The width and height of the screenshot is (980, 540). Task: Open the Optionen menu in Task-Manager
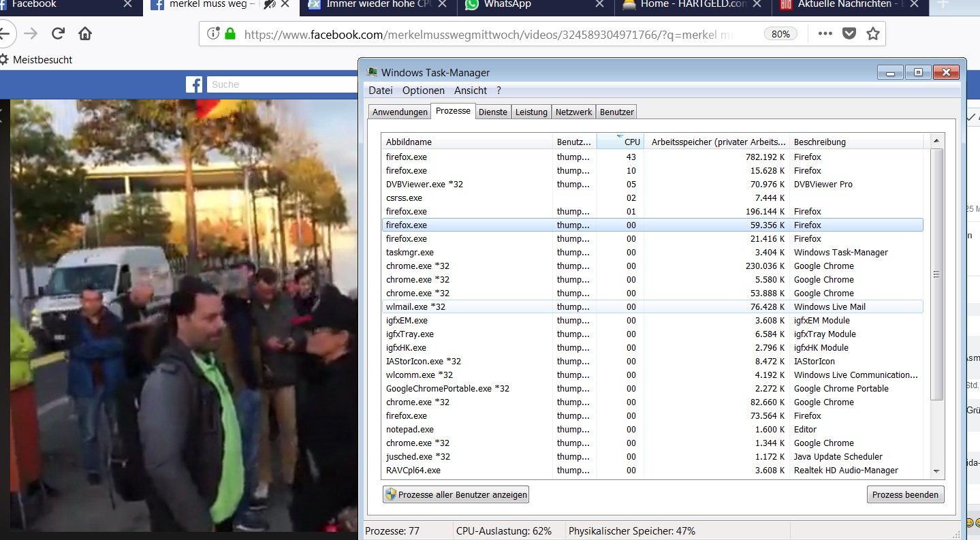pyautogui.click(x=423, y=91)
